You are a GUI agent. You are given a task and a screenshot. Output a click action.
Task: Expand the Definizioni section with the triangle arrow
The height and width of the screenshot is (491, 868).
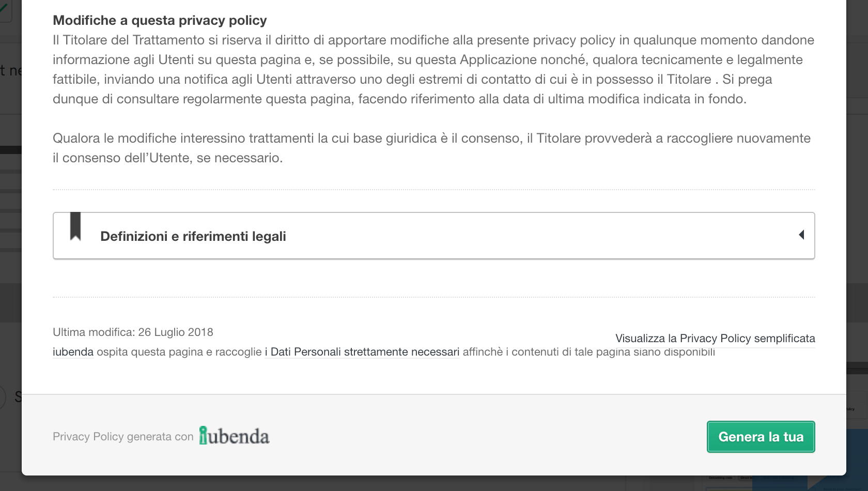[x=801, y=235]
